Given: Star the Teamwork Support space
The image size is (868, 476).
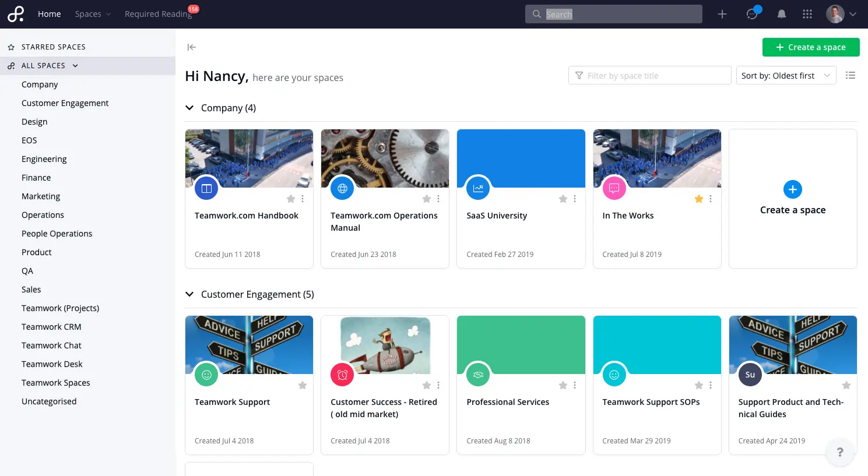Looking at the screenshot, I should pyautogui.click(x=303, y=385).
